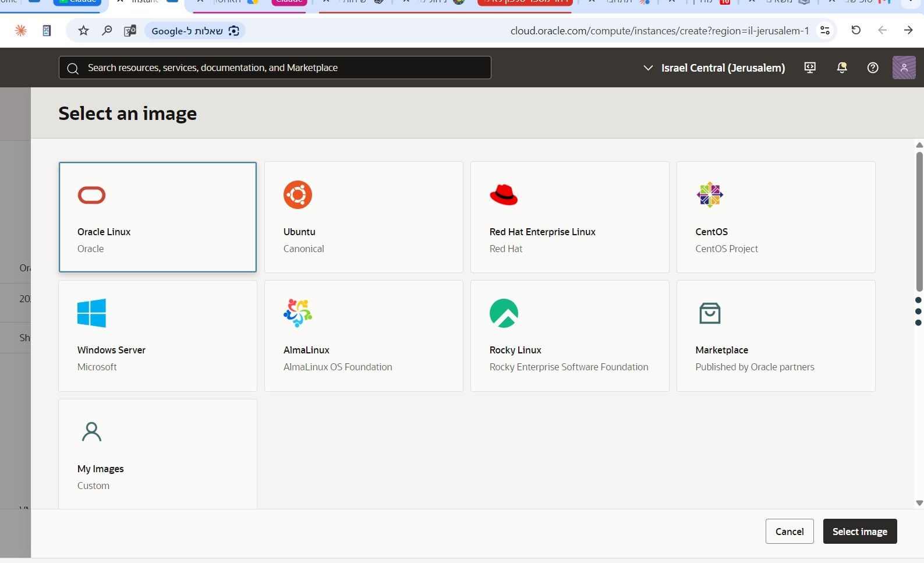Click the Google Lens questions button
Image resolution: width=924 pixels, height=563 pixels.
(x=195, y=31)
